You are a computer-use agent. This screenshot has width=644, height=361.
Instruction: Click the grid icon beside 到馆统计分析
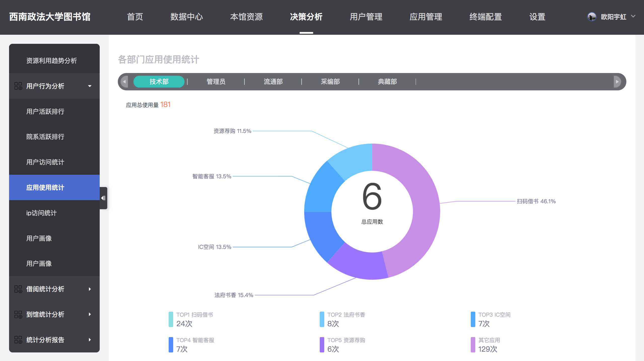pos(18,314)
